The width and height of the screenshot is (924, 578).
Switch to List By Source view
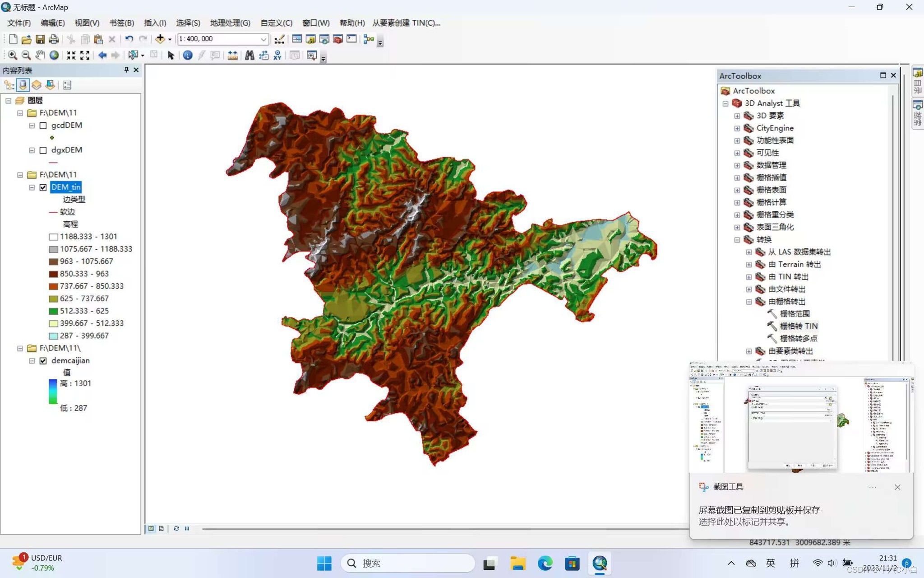pyautogui.click(x=23, y=85)
